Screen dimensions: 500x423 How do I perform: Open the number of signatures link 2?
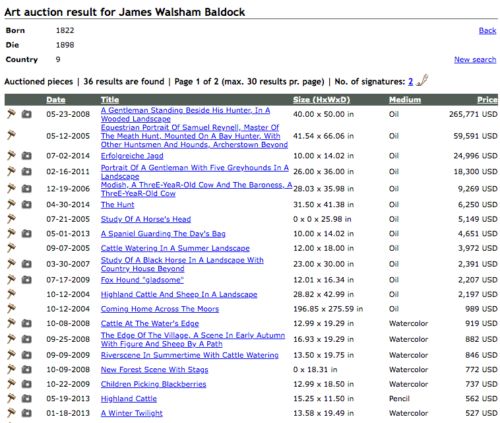point(410,82)
